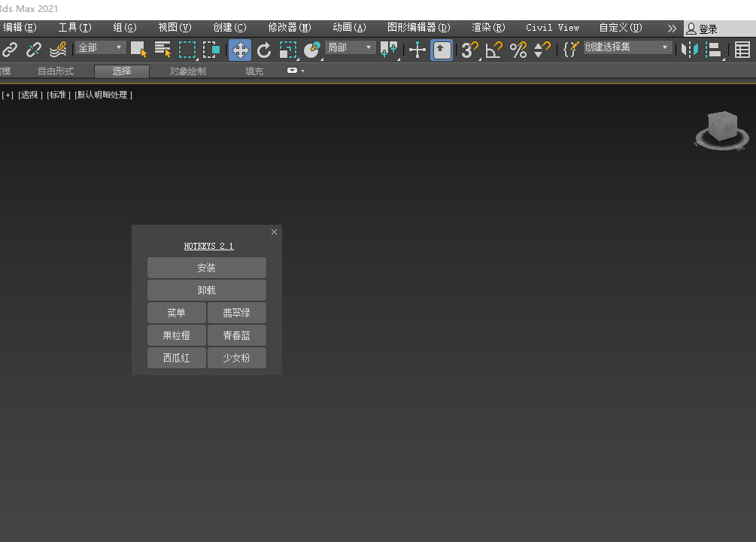Open the 创建选择集 named selection dropdown
Image resolution: width=756 pixels, height=542 pixels.
click(x=627, y=47)
